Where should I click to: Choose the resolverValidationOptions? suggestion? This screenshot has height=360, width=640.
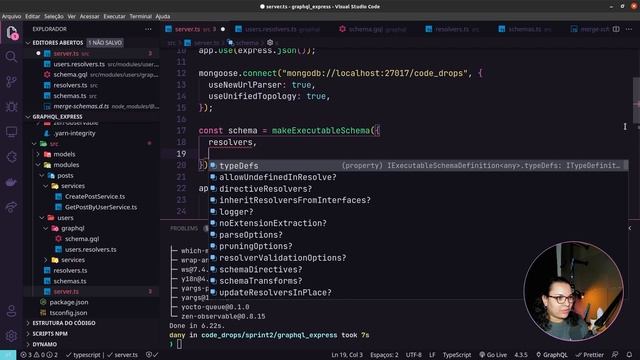[418, 258]
